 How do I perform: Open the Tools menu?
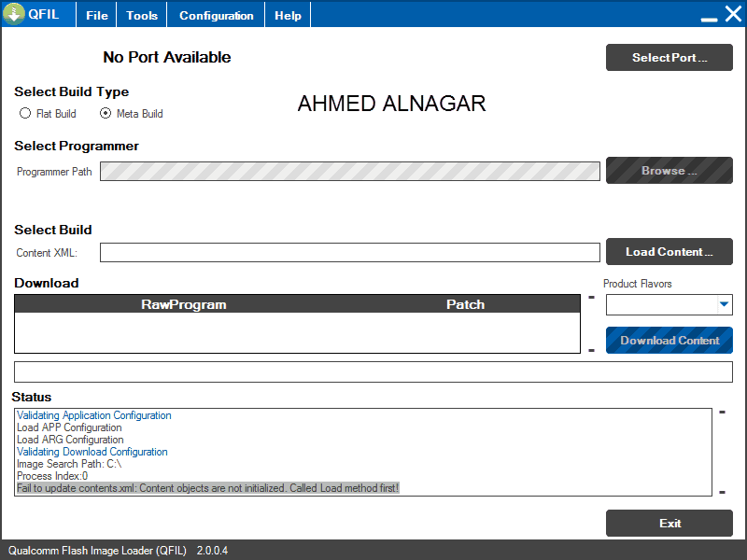point(142,15)
